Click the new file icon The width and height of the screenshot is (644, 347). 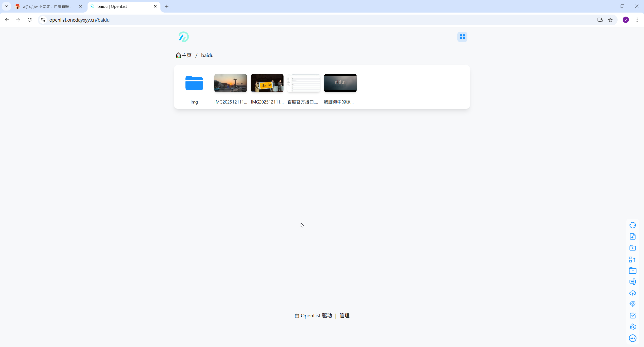tap(632, 236)
